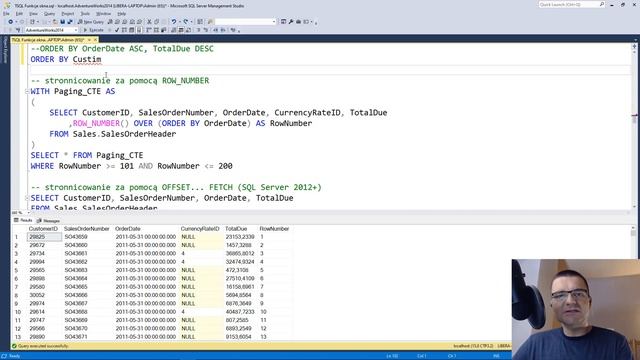This screenshot has width=640, height=360.
Task: Click inside the Quick Launch search box
Action: click(x=571, y=4)
